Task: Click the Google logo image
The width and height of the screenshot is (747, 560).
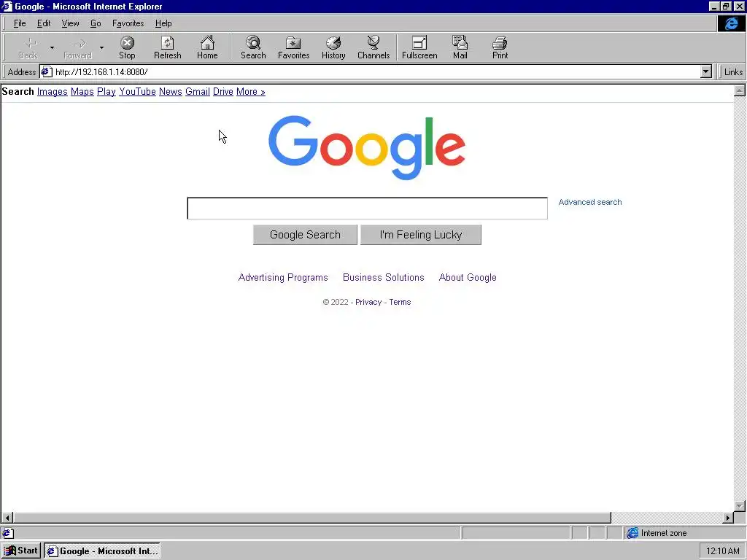Action: [x=367, y=147]
